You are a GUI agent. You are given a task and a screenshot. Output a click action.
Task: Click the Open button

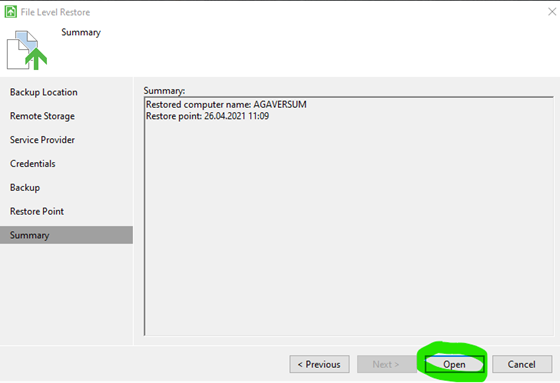(454, 364)
